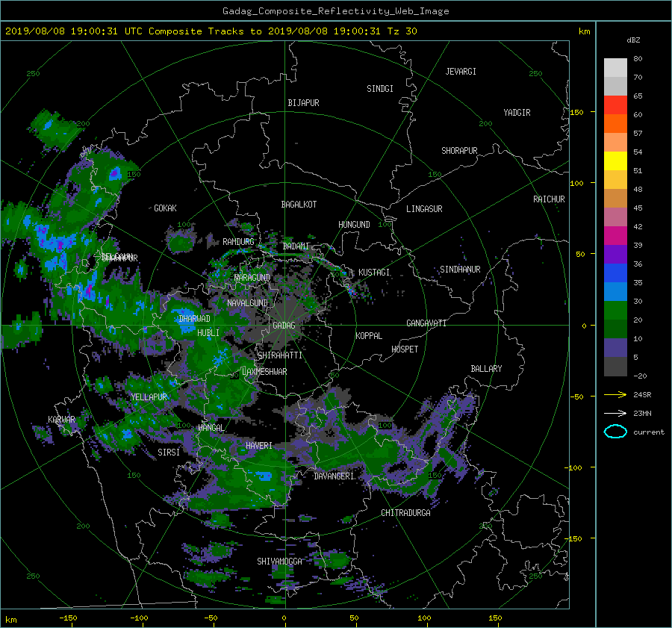
Task: Click the GANGAVATI city label
Action: pyautogui.click(x=426, y=323)
